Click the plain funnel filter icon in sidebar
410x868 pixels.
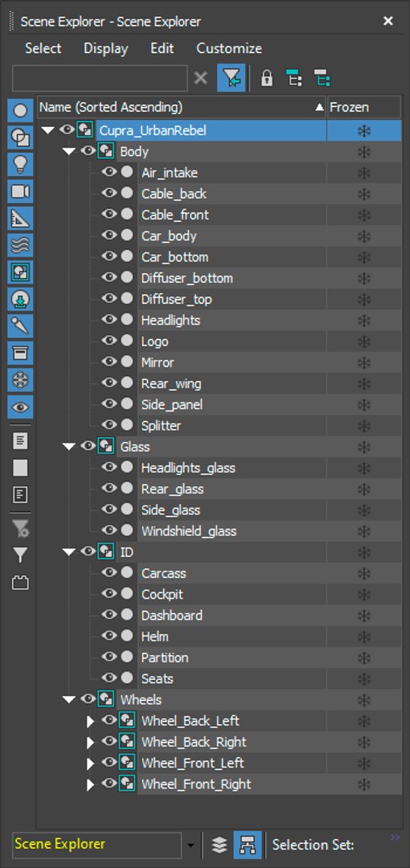click(x=20, y=555)
